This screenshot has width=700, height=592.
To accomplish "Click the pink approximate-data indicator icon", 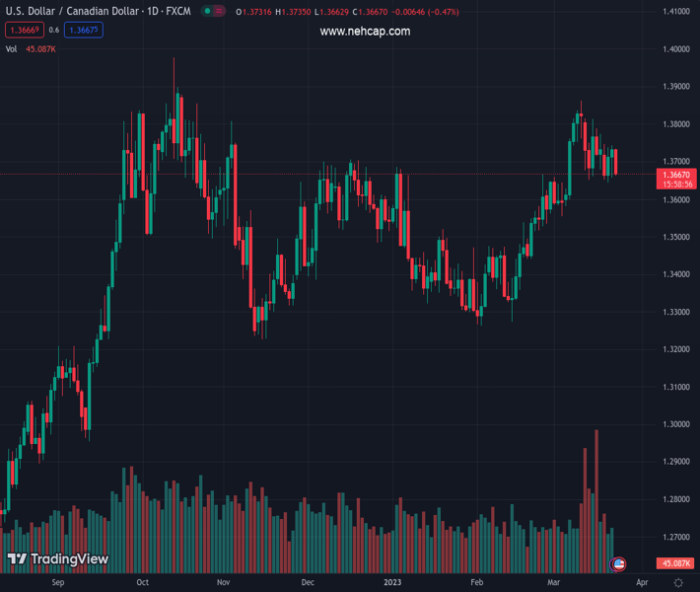I will [219, 11].
